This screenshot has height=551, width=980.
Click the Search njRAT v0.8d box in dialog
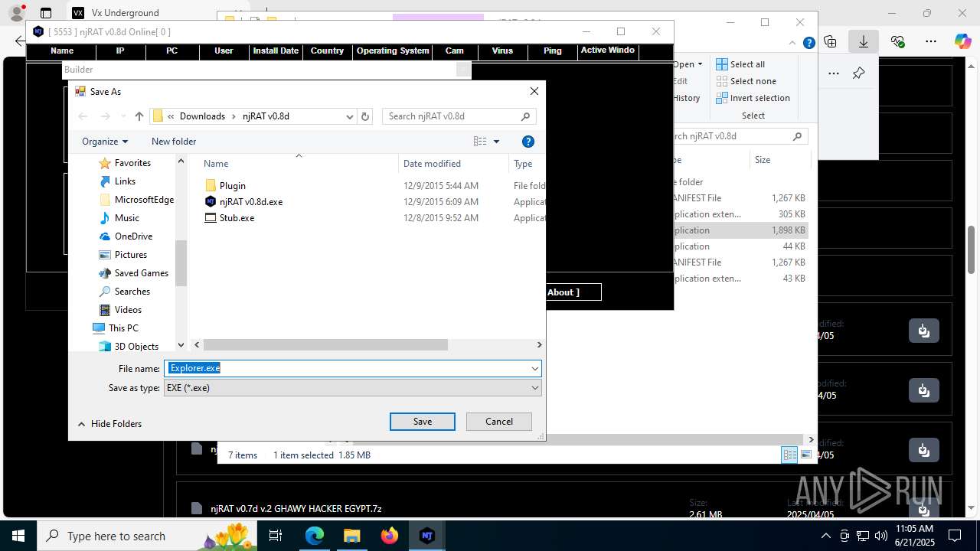click(x=459, y=116)
